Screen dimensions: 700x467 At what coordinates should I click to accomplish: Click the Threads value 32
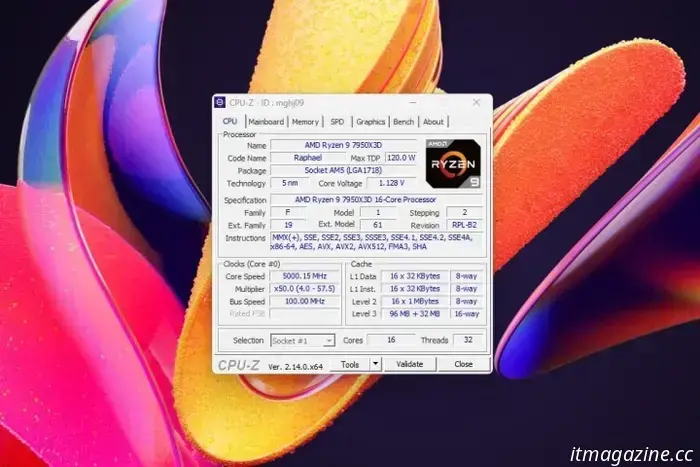[x=468, y=340]
